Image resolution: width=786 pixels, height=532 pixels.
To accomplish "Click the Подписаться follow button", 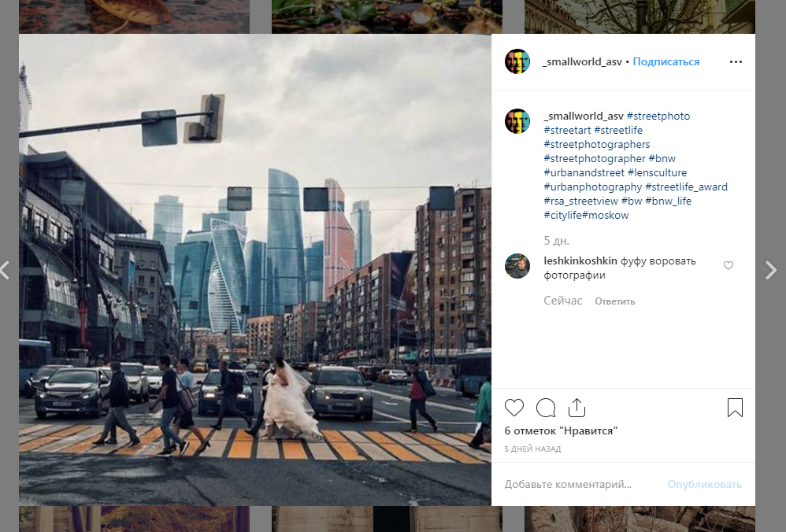I will coord(666,62).
